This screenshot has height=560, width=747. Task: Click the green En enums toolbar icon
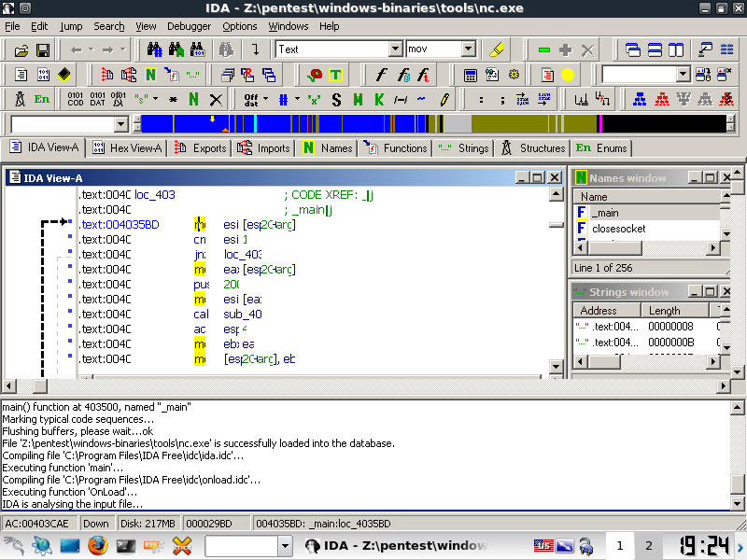[41, 99]
